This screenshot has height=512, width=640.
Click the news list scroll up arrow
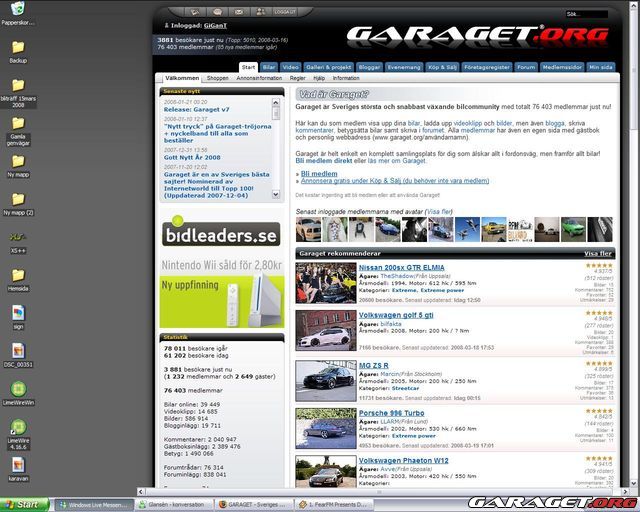[x=276, y=102]
